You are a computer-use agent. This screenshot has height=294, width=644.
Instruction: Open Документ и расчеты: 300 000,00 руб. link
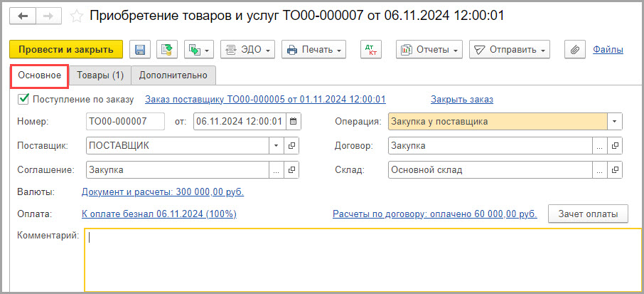pos(163,192)
